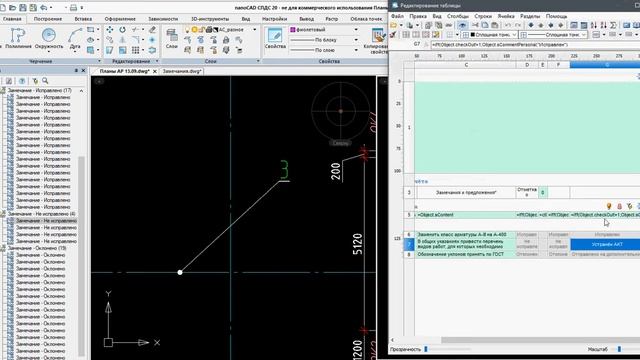
Task: Paste in table editor toolbar
Action: coord(494,25)
